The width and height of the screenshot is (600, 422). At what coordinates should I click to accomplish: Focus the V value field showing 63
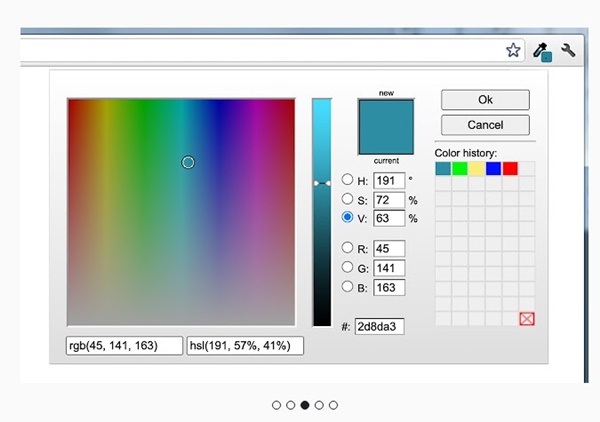pos(389,218)
